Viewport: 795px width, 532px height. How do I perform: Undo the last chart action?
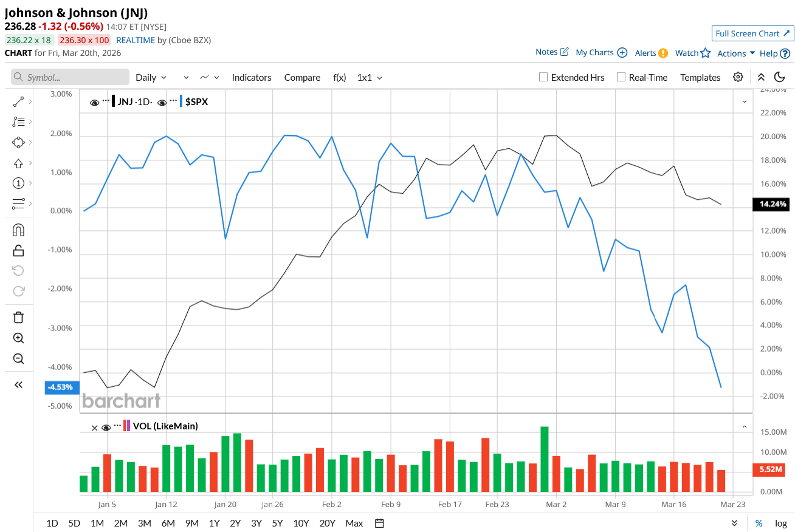(x=18, y=270)
